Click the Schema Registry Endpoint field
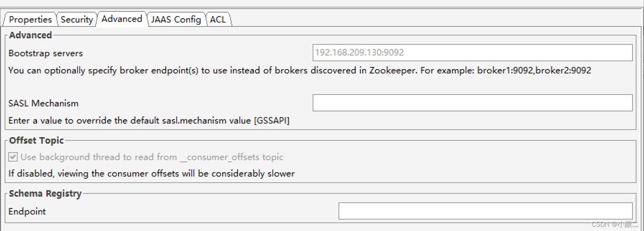The height and width of the screenshot is (231, 644). point(485,211)
